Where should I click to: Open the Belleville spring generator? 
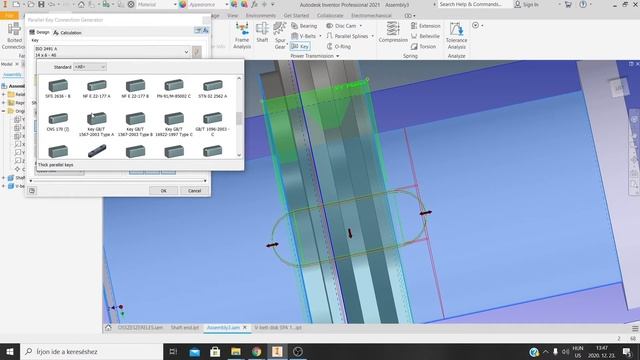(425, 36)
